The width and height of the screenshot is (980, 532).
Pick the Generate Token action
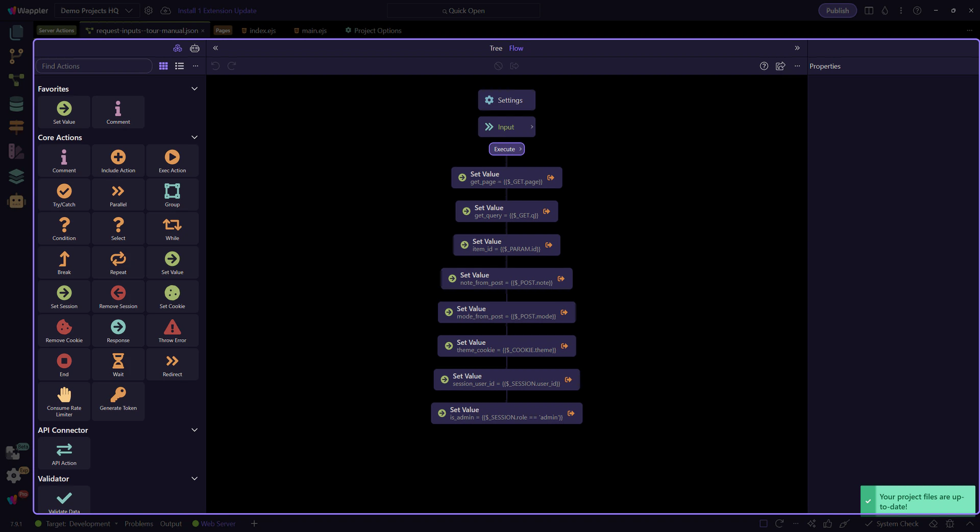pos(118,398)
